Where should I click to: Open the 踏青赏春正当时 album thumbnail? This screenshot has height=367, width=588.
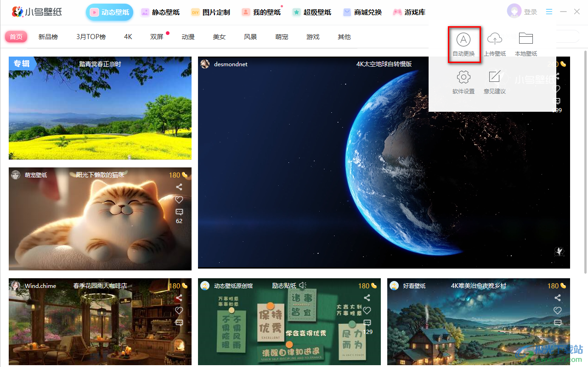click(100, 108)
